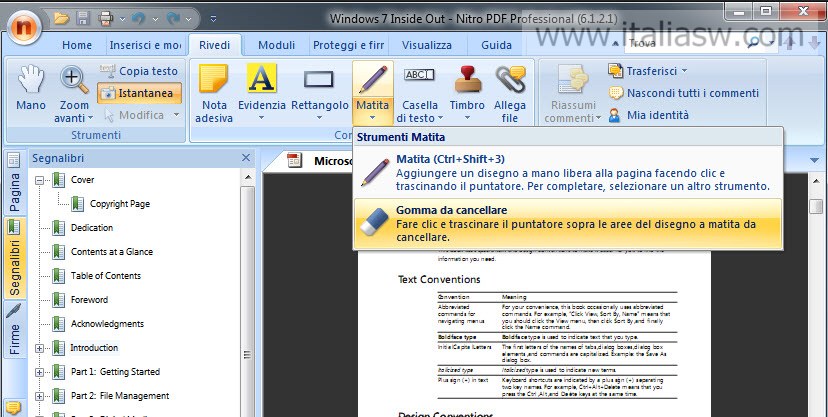Open the Guida ribbon tab
This screenshot has width=828, height=417.
click(496, 45)
